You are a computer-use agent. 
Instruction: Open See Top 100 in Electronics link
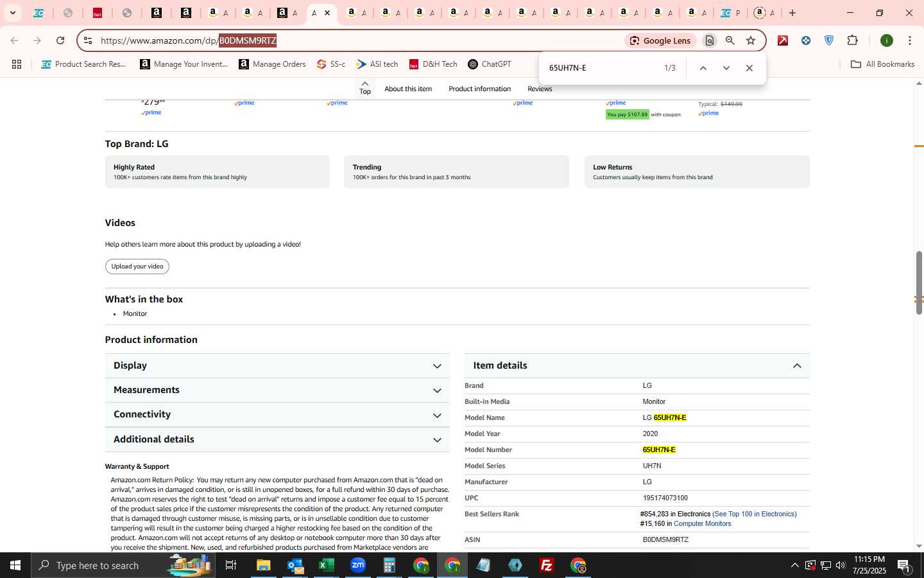[755, 514]
